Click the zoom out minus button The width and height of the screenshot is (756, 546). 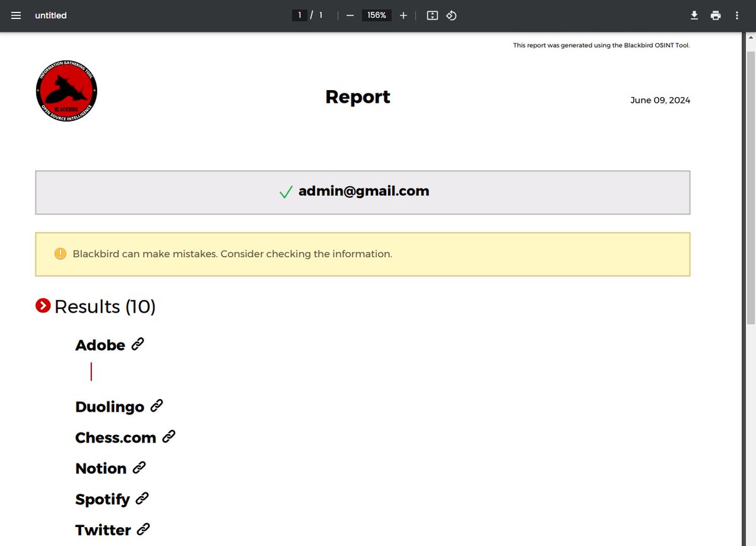350,15
